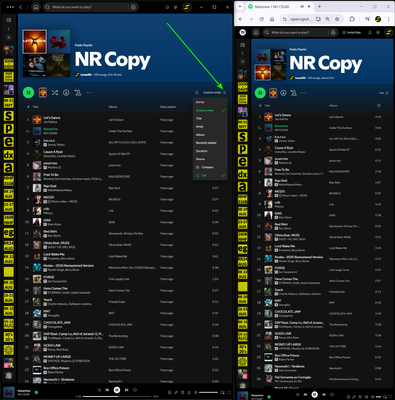This screenshot has height=400, width=395.
Task: Open three-dot app menu in desktop app
Action: 10,7
